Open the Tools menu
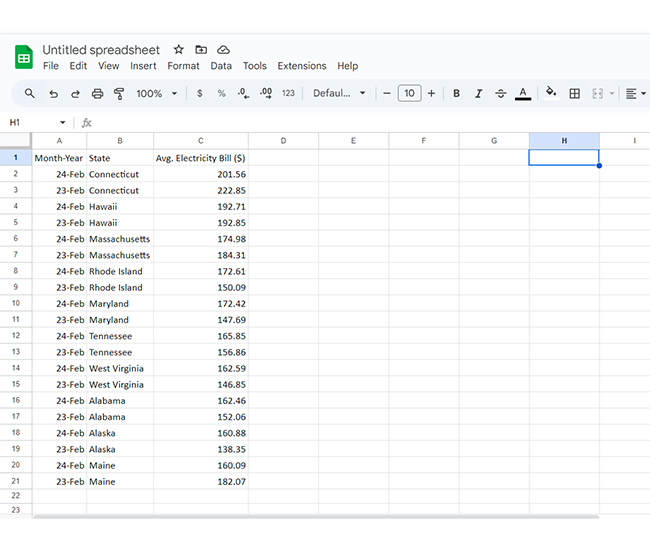Image resolution: width=650 pixels, height=550 pixels. [x=255, y=66]
